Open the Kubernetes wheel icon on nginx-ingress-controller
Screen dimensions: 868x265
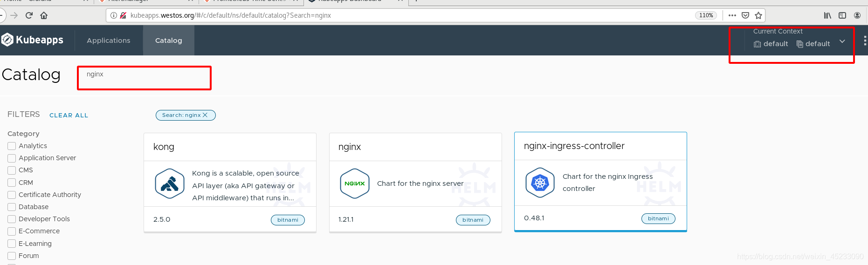click(540, 183)
